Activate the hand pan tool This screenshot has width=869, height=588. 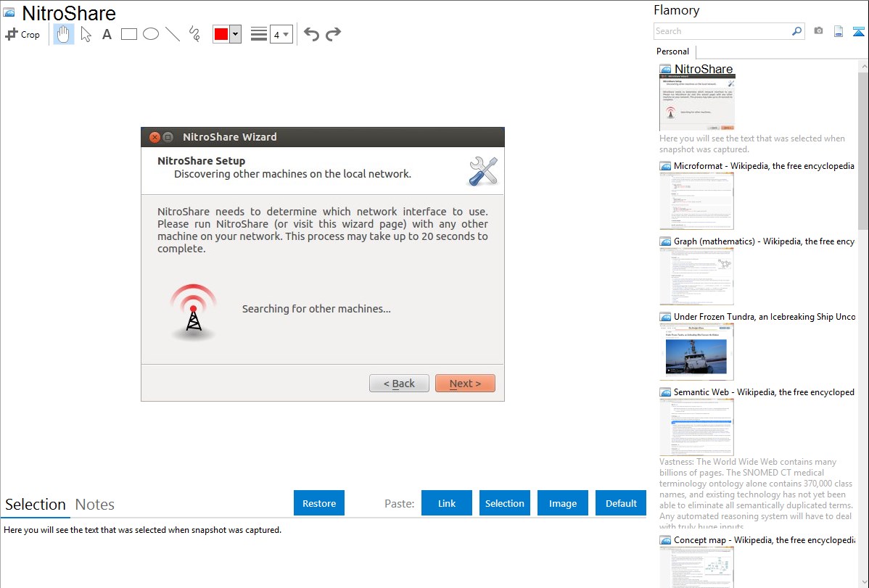tap(64, 34)
